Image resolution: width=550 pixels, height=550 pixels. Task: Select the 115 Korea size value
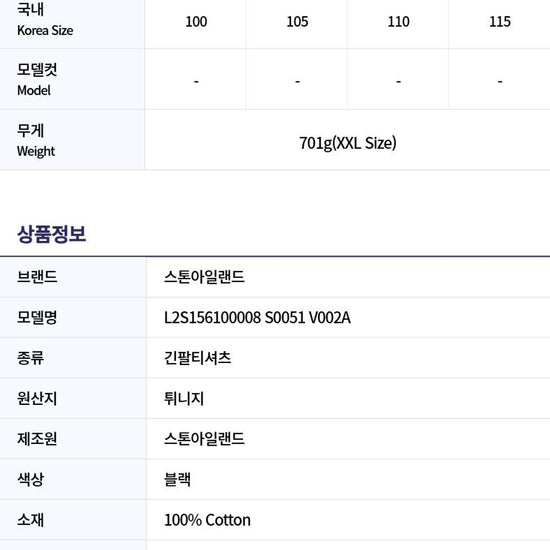(500, 22)
